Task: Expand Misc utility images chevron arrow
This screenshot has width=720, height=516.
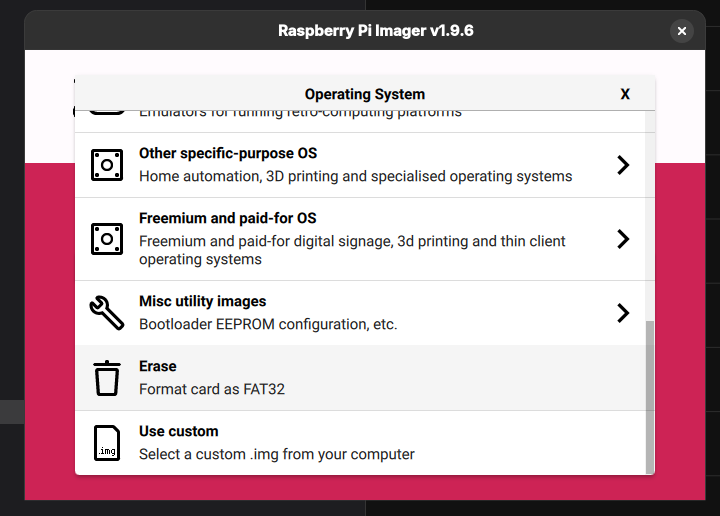Action: click(x=623, y=313)
